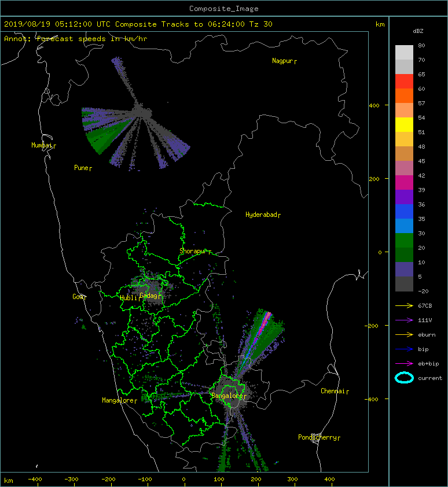
Task: Click the Shorapur label on map
Action: pos(193,251)
